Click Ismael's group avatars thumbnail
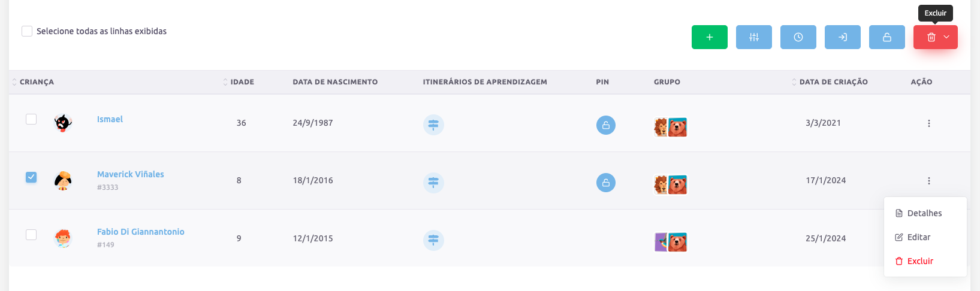 click(670, 127)
